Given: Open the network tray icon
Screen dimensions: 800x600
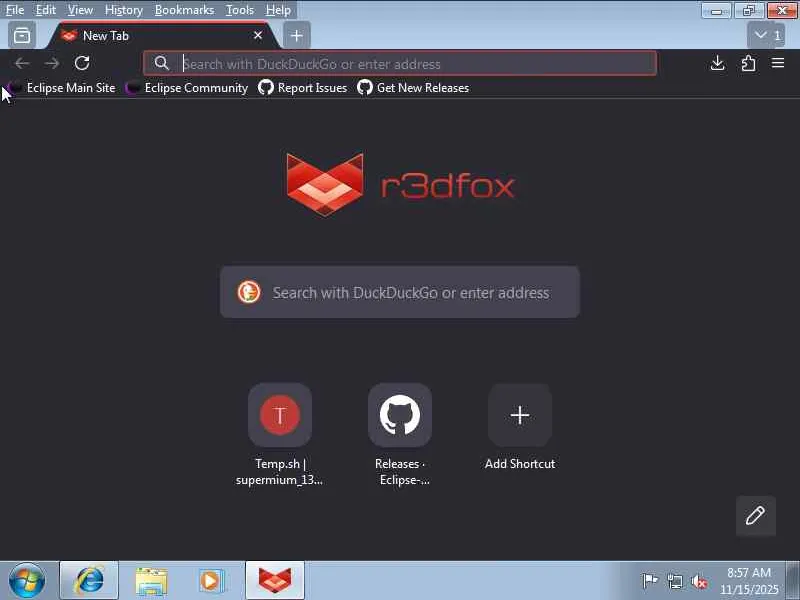Looking at the screenshot, I should [x=674, y=581].
